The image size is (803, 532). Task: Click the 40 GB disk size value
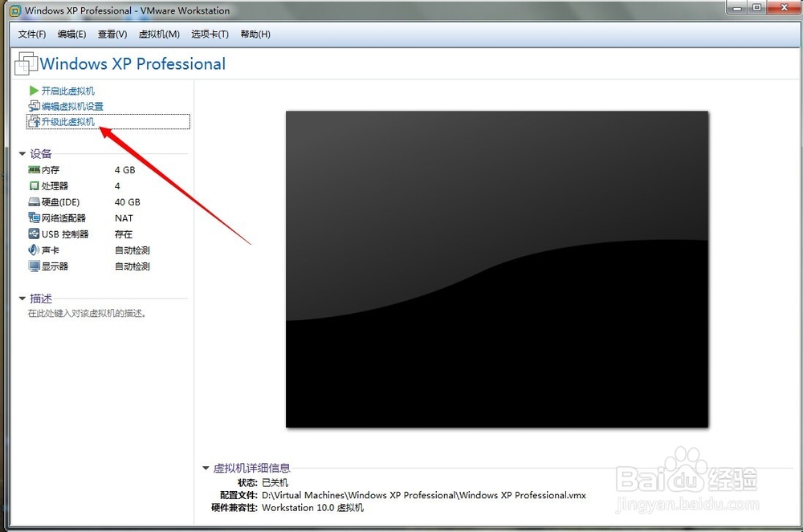pyautogui.click(x=128, y=202)
